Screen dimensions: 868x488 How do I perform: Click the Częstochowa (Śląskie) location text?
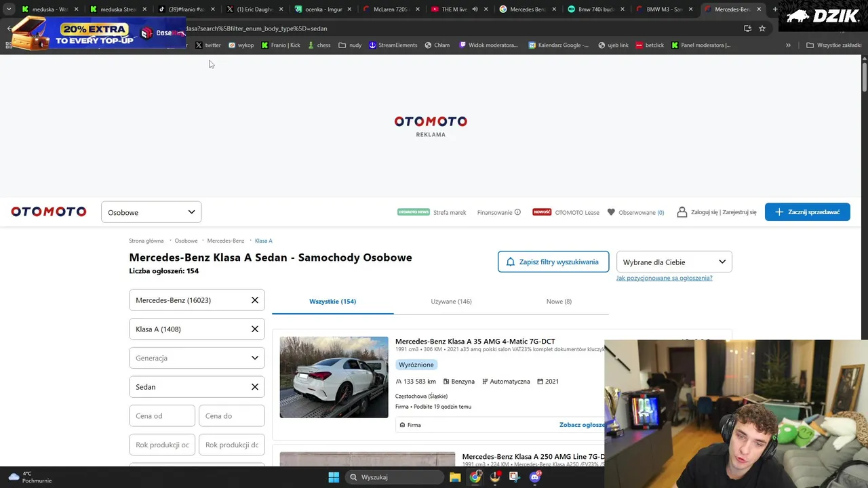[x=421, y=396]
